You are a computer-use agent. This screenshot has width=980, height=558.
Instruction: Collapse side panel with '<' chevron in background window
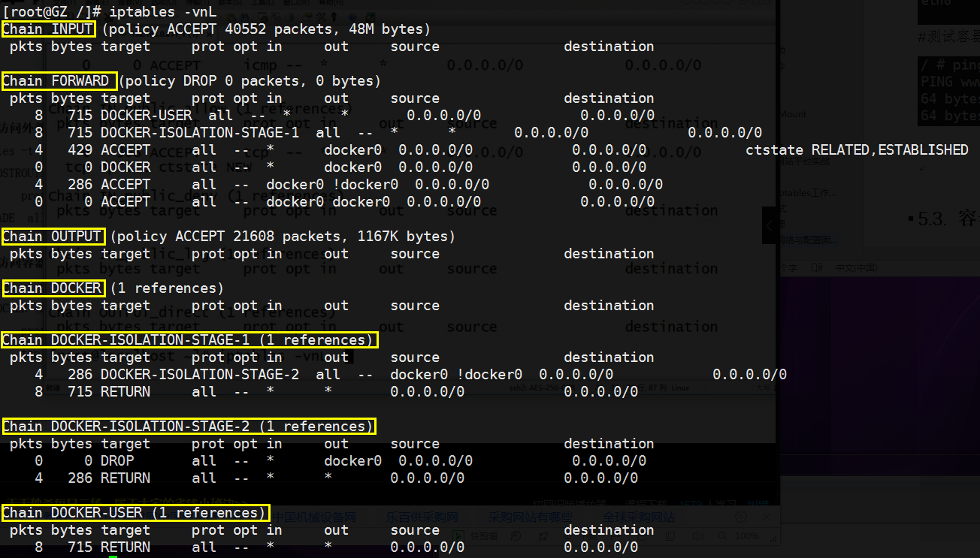(x=770, y=225)
